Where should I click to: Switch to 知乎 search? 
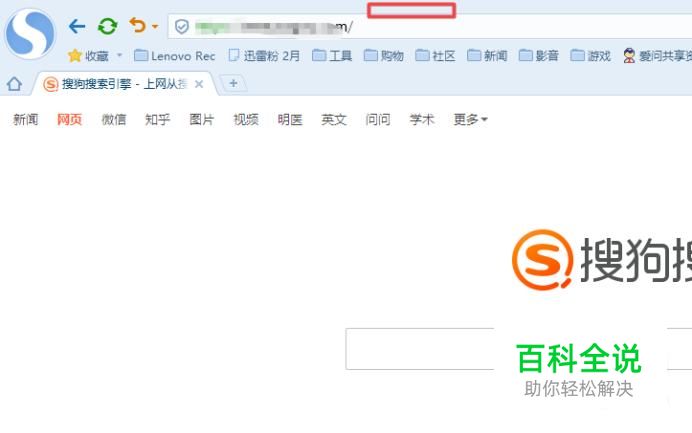(158, 119)
